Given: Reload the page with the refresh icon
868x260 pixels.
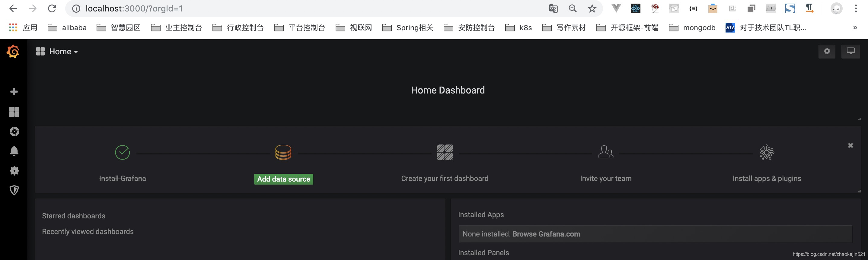Looking at the screenshot, I should (x=52, y=8).
